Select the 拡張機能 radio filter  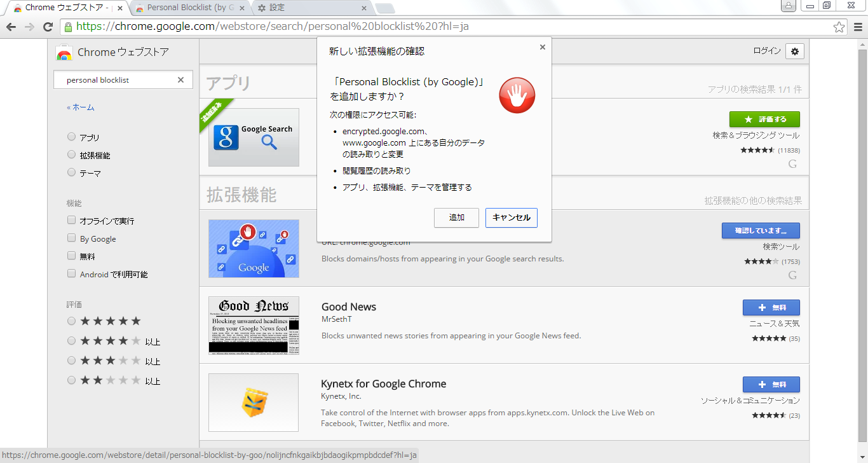pyautogui.click(x=72, y=155)
